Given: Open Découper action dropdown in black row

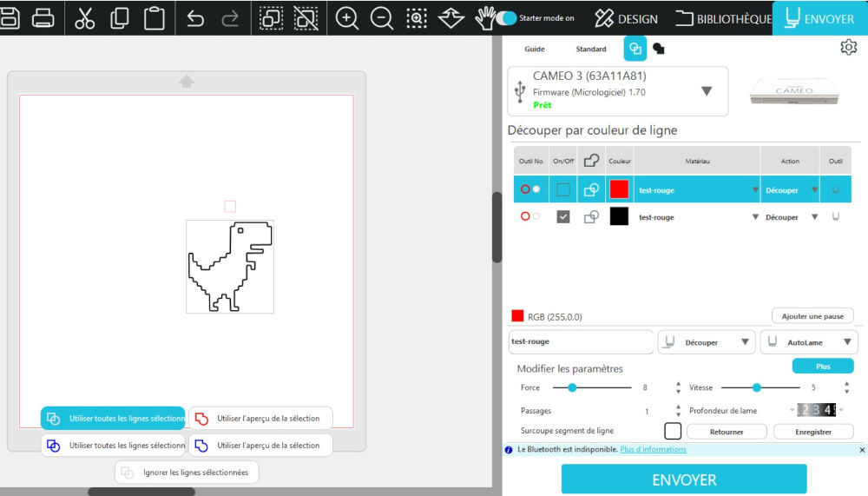Looking at the screenshot, I should pyautogui.click(x=814, y=216).
